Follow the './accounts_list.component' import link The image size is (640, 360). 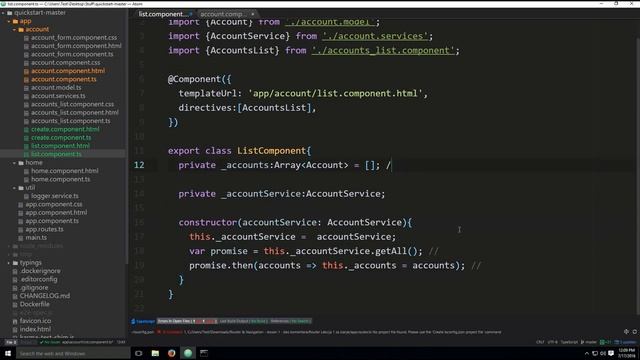(383, 51)
